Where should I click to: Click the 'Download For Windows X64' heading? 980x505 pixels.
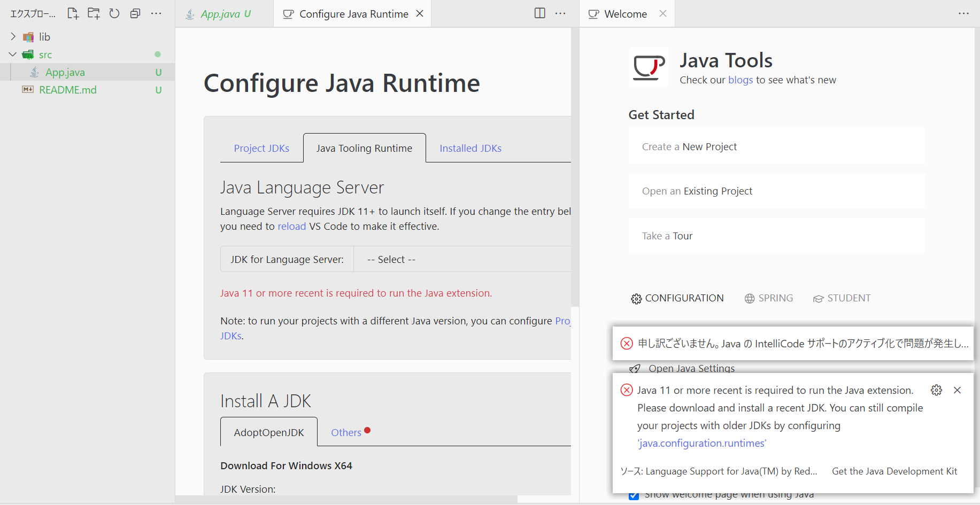click(x=286, y=465)
